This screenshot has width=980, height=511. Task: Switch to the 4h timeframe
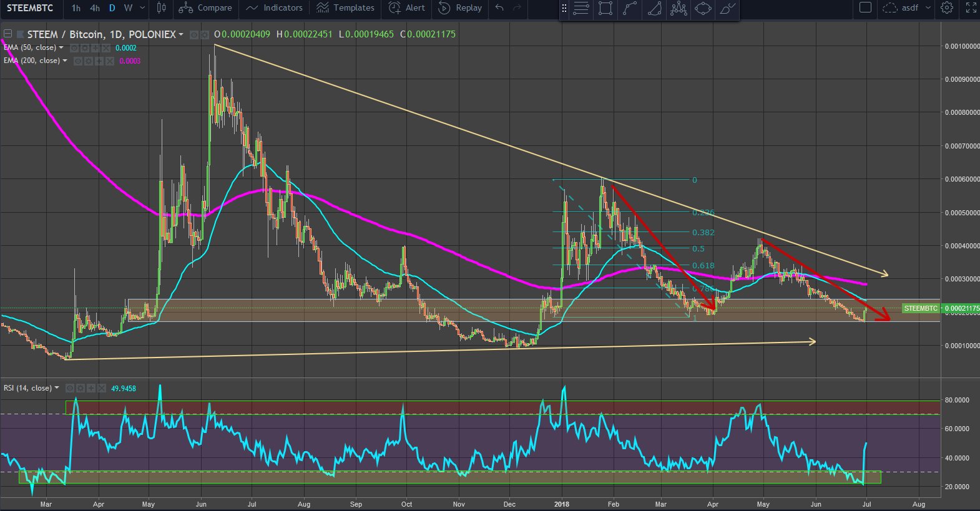(95, 8)
